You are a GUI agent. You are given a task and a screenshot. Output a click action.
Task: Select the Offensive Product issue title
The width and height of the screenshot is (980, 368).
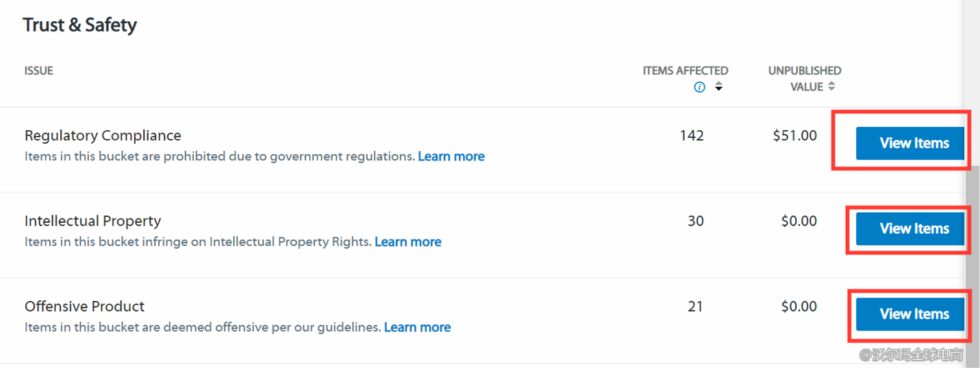(85, 306)
